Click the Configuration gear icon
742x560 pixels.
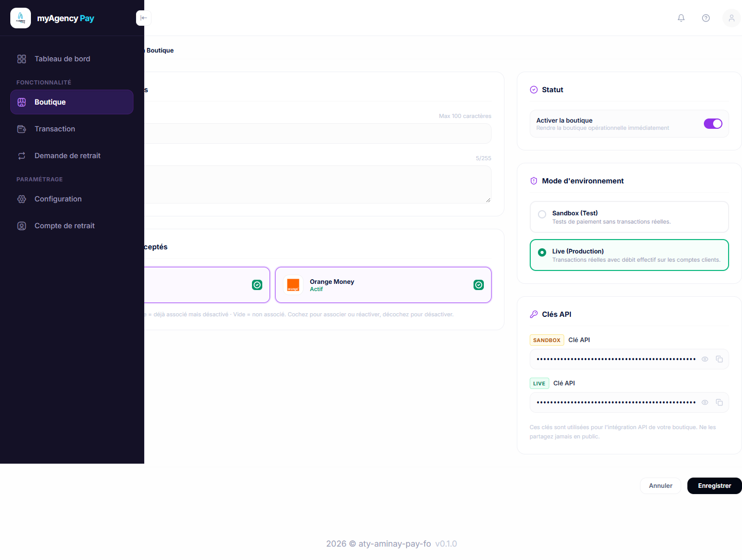point(22,199)
